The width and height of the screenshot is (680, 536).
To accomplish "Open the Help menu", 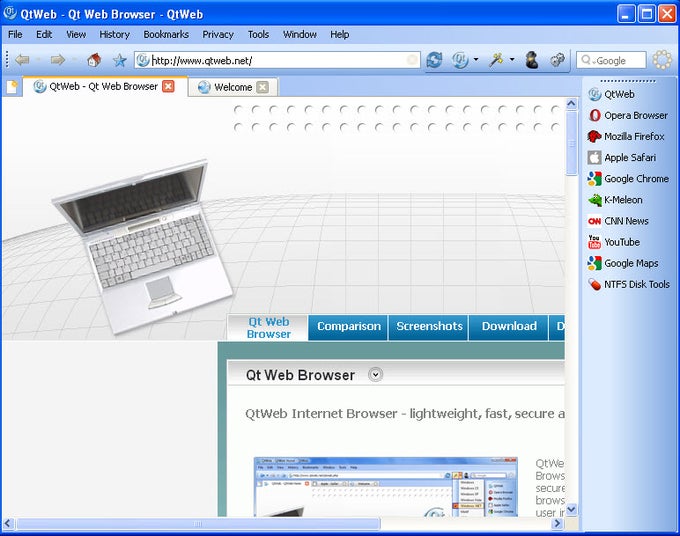I will click(x=340, y=34).
